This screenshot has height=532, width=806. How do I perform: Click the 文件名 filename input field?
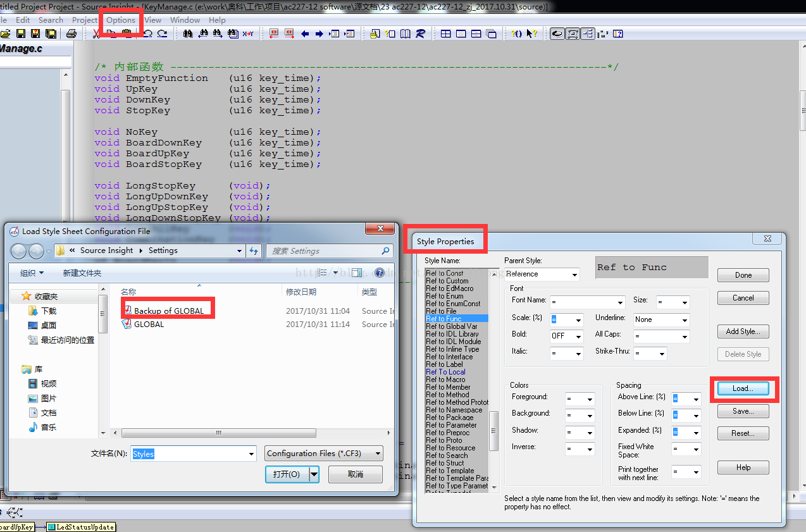(x=193, y=454)
